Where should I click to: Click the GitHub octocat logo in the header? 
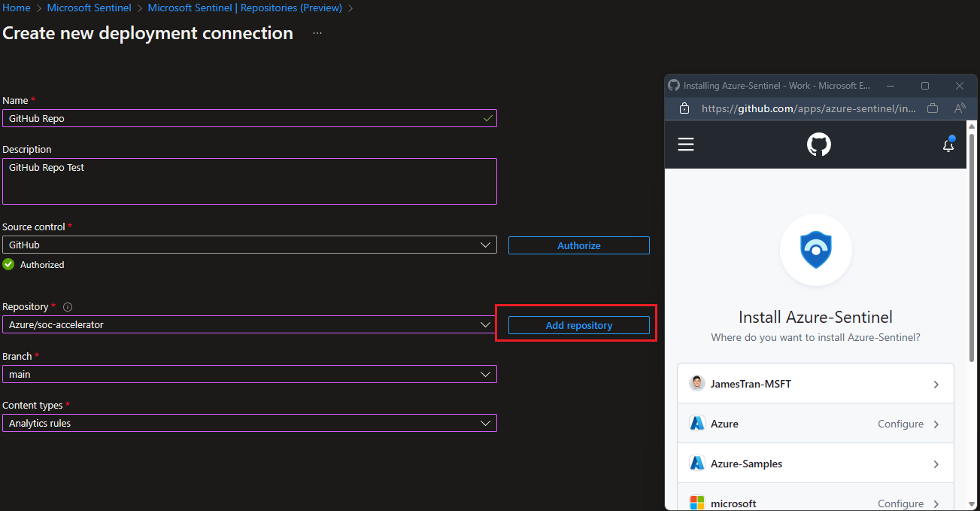tap(818, 144)
